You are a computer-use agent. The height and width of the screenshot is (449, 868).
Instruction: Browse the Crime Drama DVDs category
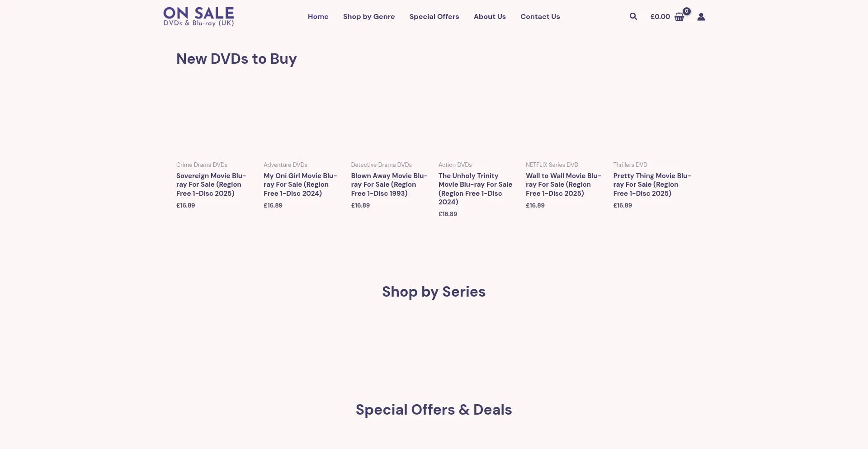click(202, 165)
